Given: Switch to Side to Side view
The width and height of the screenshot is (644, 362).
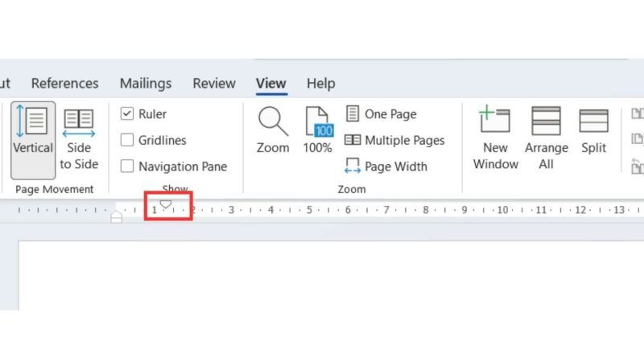Looking at the screenshot, I should (79, 139).
